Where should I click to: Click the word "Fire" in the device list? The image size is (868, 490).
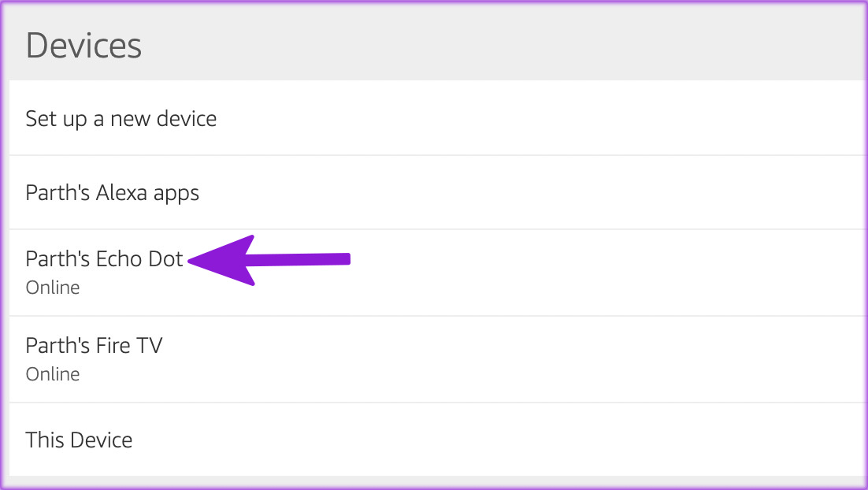(x=113, y=345)
